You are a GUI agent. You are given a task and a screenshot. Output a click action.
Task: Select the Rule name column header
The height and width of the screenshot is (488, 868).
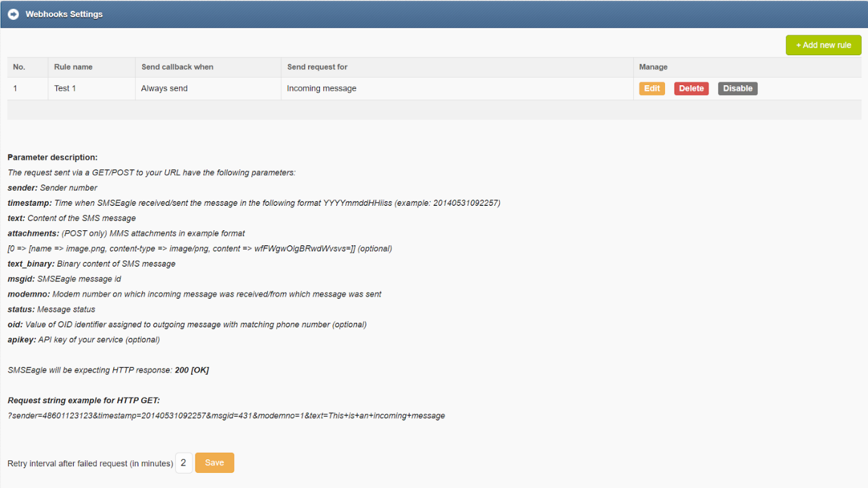[x=91, y=67]
